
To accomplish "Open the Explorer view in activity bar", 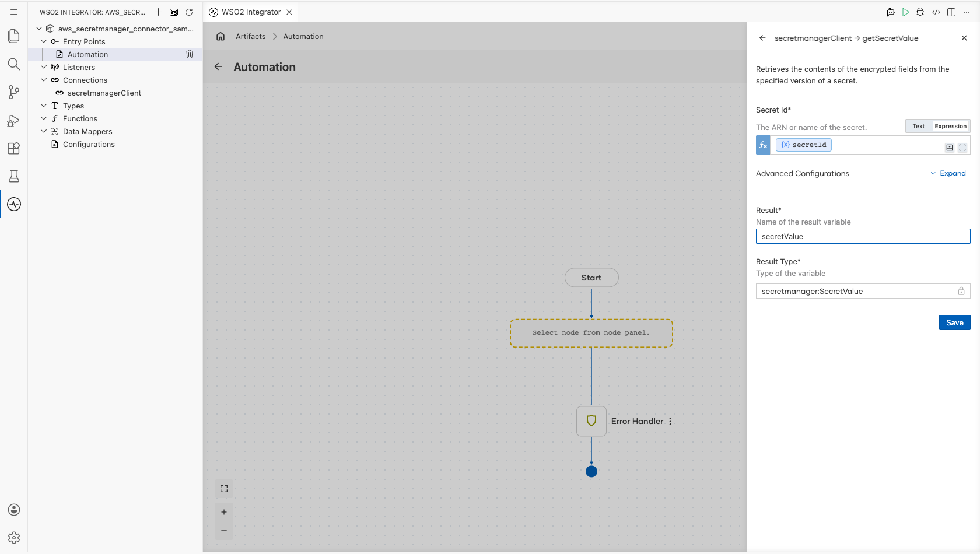I will coord(14,36).
